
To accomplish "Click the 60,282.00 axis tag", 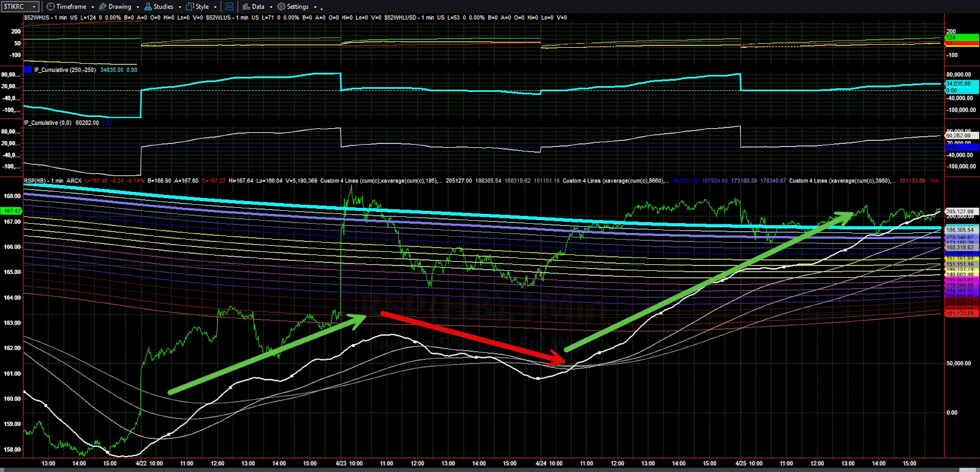I will [x=961, y=135].
